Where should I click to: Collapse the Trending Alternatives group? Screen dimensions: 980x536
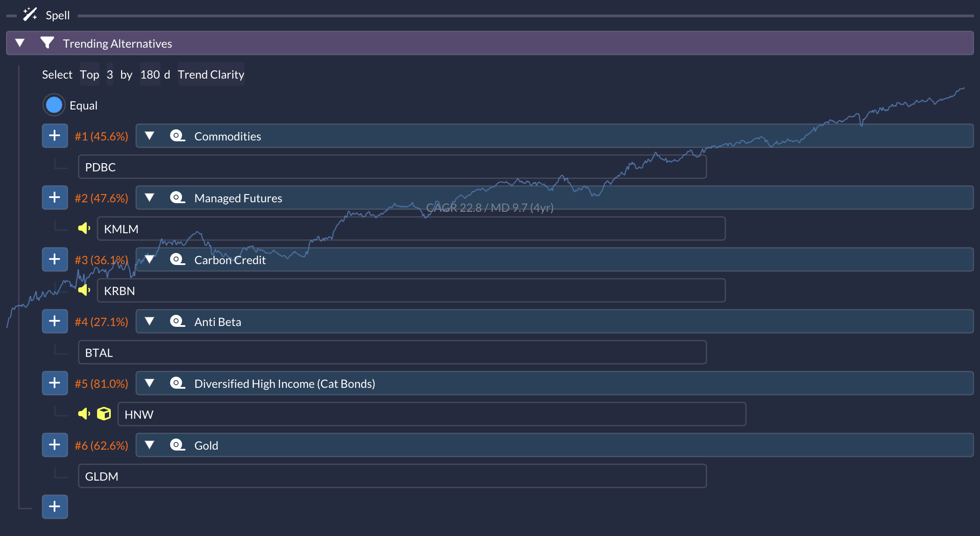pos(20,43)
